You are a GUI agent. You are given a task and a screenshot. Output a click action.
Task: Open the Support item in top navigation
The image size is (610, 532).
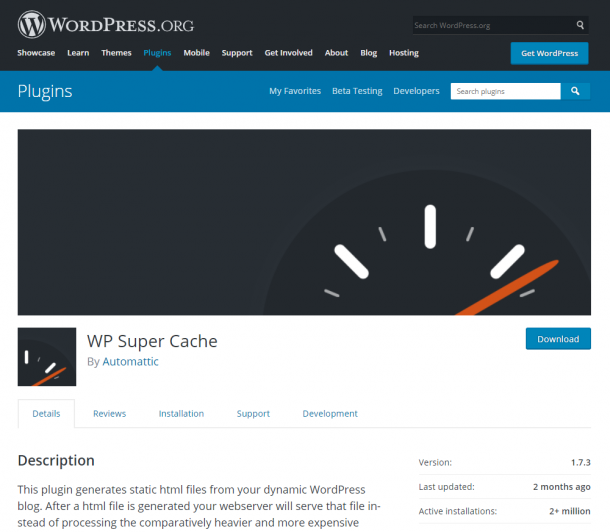click(237, 53)
